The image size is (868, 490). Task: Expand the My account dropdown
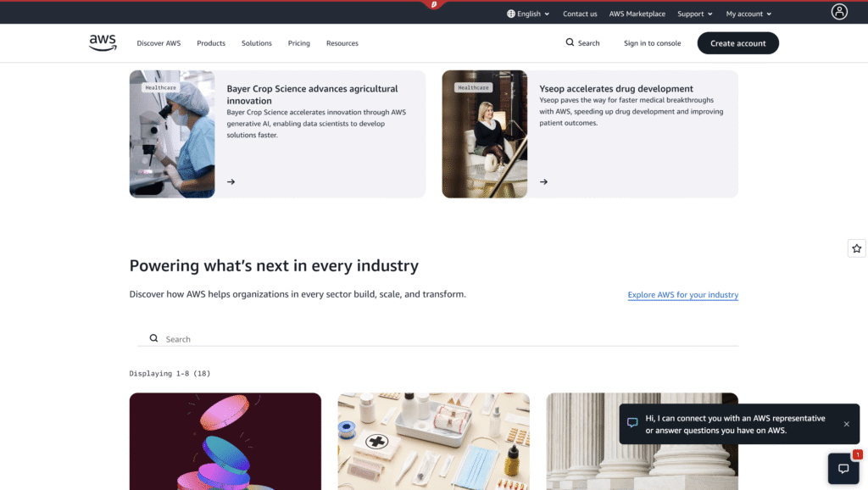pos(748,14)
